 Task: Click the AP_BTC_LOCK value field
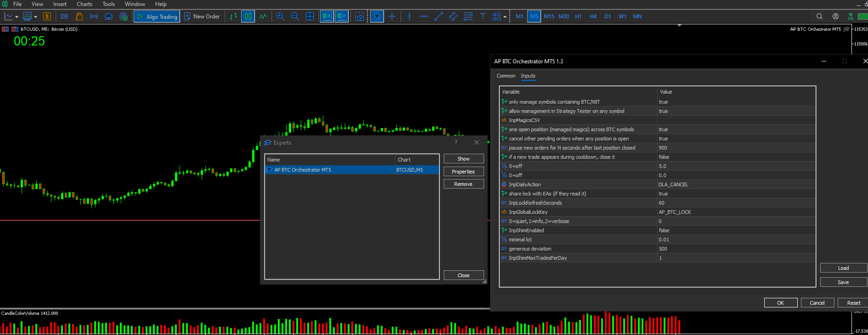click(736, 212)
